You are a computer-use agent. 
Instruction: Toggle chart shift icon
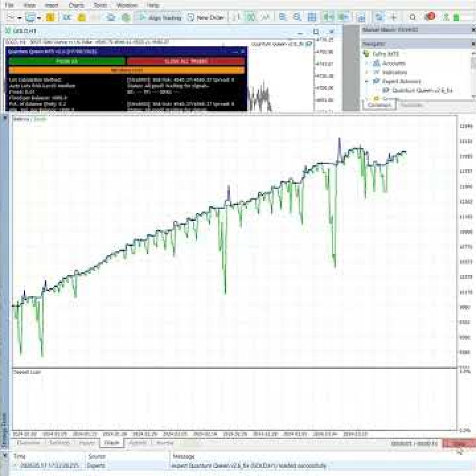pyautogui.click(x=344, y=17)
